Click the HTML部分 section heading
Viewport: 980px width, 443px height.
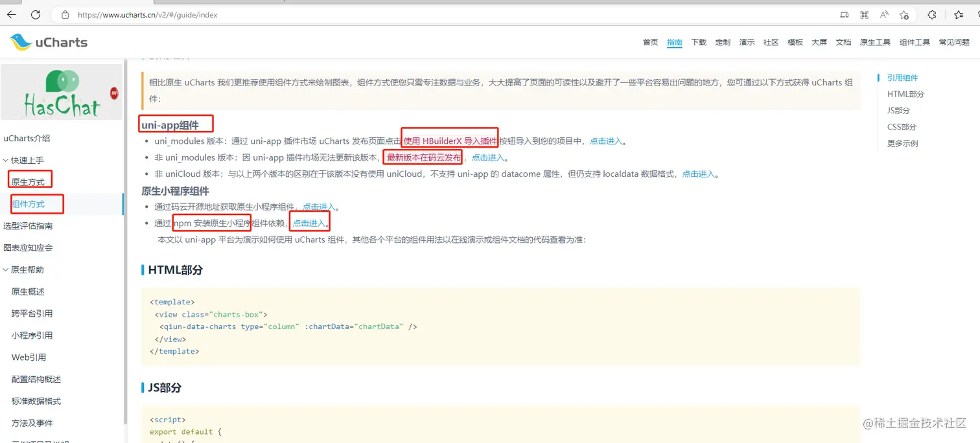pos(175,270)
